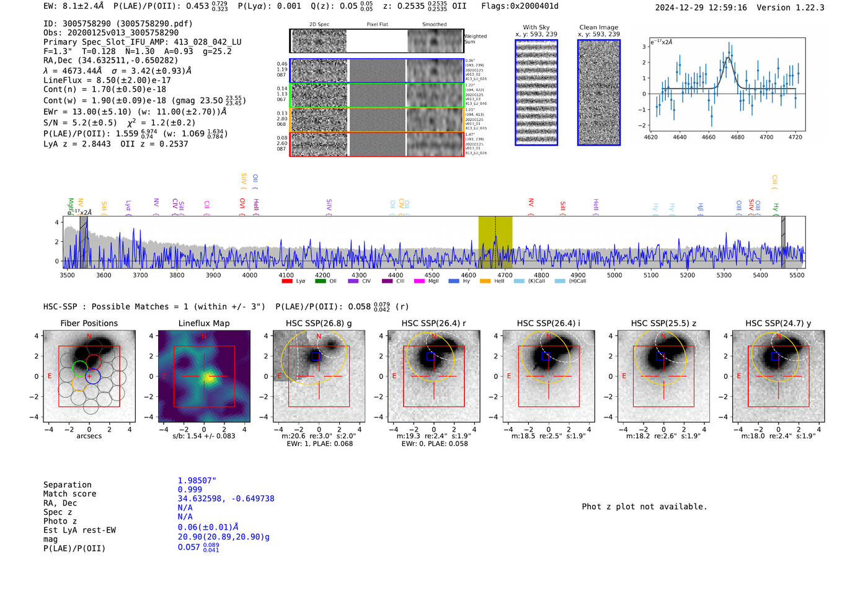
Task: Click the s/b: 1.54 +/- 0.083 caption
Action: [x=204, y=436]
